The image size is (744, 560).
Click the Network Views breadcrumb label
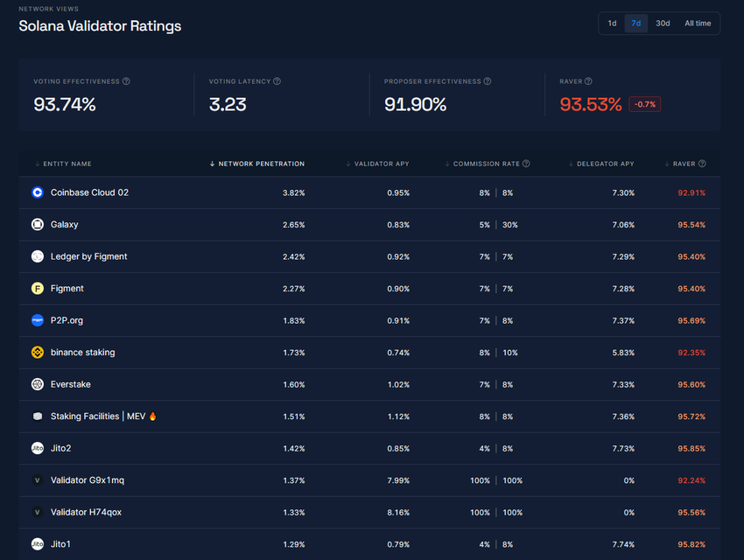coord(49,9)
